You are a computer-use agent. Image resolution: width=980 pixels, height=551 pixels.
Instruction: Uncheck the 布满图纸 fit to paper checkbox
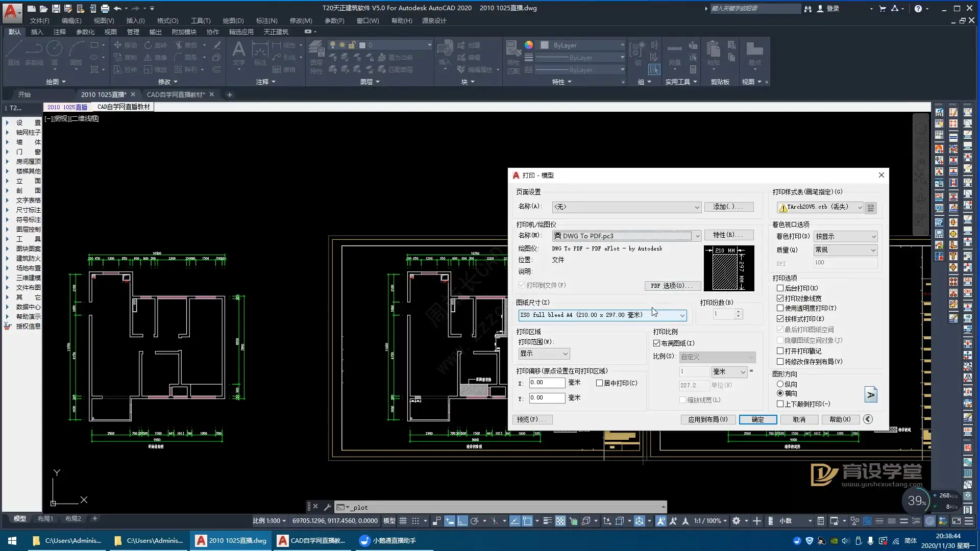click(657, 343)
